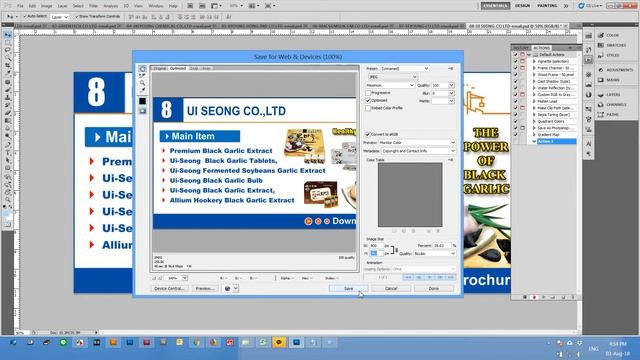
Task: Click the browser preview globe icon
Action: 228,289
